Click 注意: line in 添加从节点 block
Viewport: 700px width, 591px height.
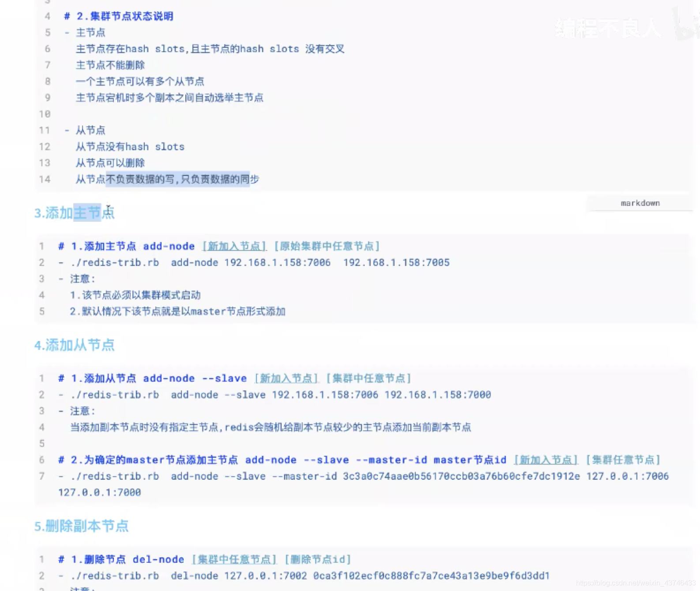78,411
